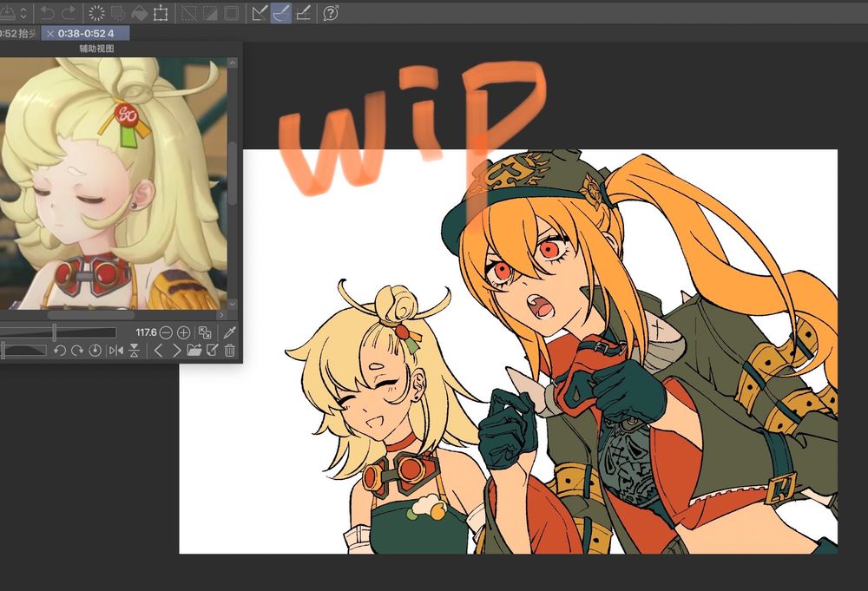Click the 117.6 zoom value
Viewport: 868px width, 591px height.
click(x=146, y=332)
